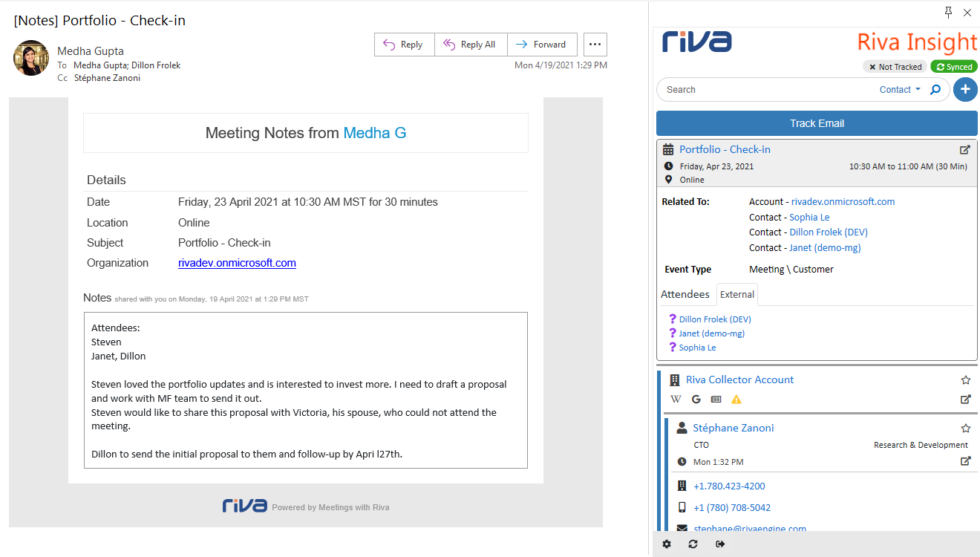This screenshot has height=557, width=980.
Task: Click the sign out icon in footer
Action: point(720,544)
